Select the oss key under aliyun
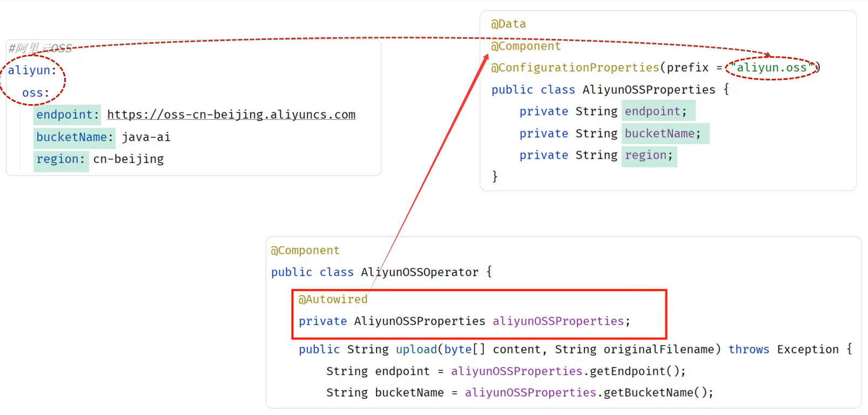This screenshot has height=415, width=868. [35, 93]
